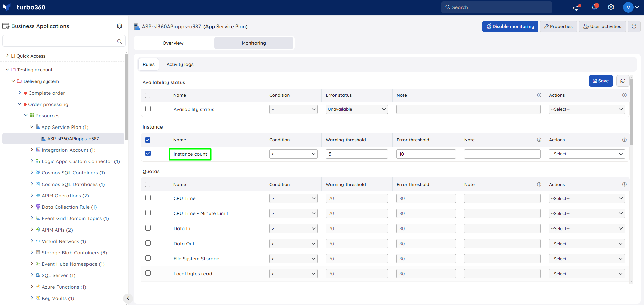Uncheck the Instance count rule checkbox

[x=148, y=154]
